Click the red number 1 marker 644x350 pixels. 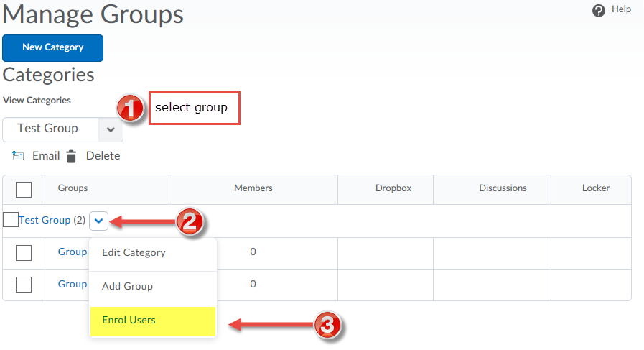(x=130, y=109)
